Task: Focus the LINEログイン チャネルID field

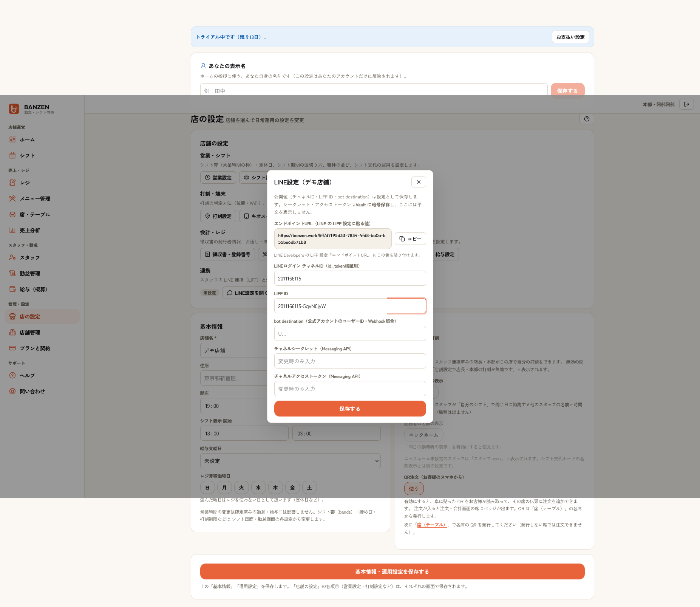Action: pyautogui.click(x=350, y=279)
